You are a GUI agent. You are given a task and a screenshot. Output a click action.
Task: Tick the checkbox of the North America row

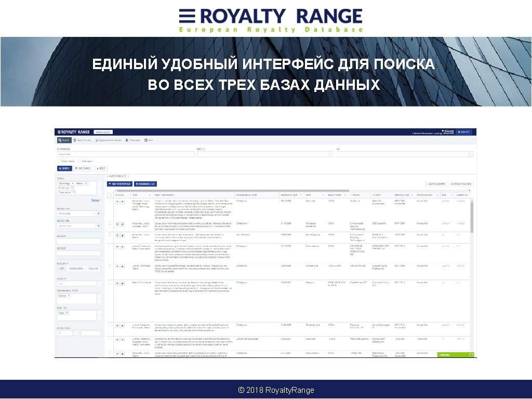tap(110, 234)
